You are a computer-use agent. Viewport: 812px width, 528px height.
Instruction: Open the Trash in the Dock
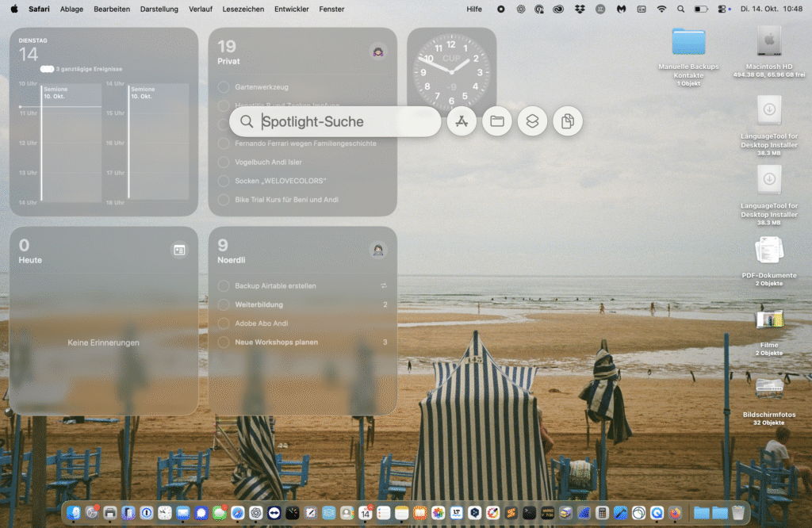pos(738,513)
